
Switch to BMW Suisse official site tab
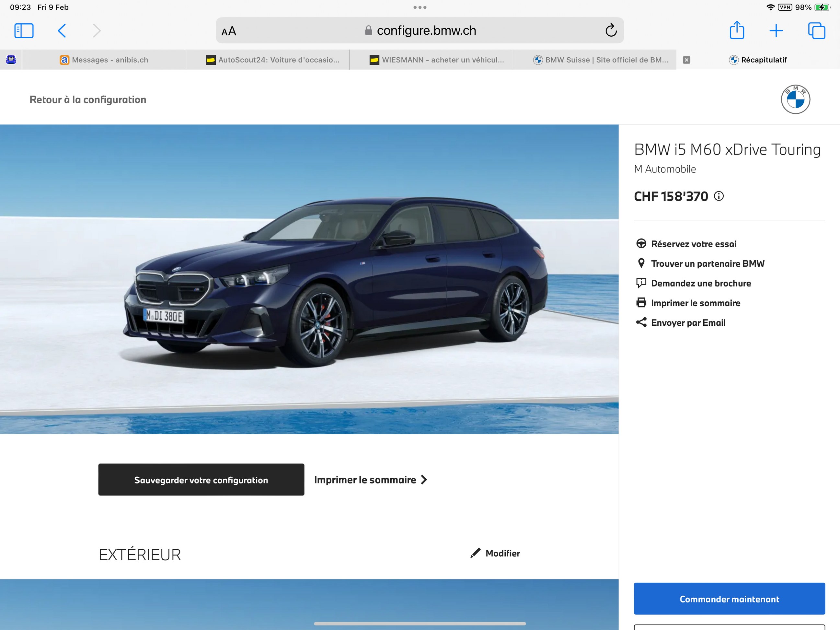click(595, 60)
